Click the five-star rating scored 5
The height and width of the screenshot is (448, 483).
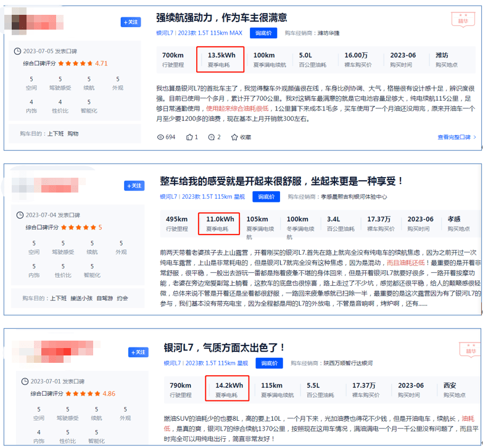(81, 227)
